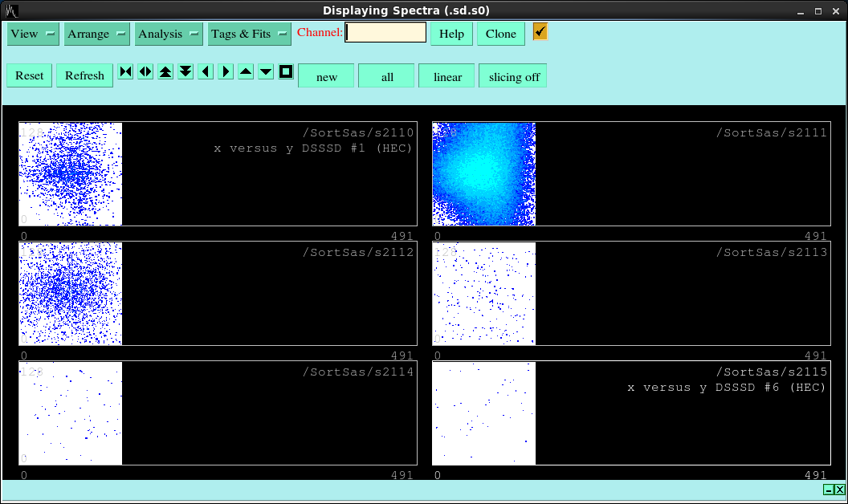Click the /SortSas/s2110 label
Viewport: 848px width, 504px height.
[358, 132]
